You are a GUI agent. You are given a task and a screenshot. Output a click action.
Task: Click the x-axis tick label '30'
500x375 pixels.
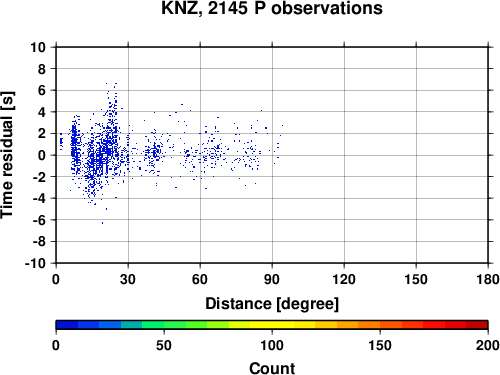[x=128, y=279]
